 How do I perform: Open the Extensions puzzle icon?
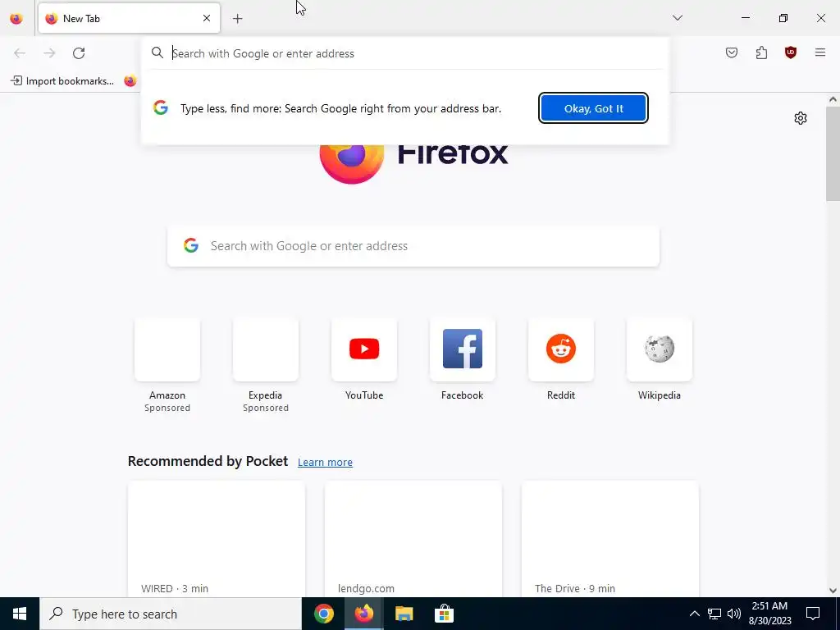(x=761, y=52)
